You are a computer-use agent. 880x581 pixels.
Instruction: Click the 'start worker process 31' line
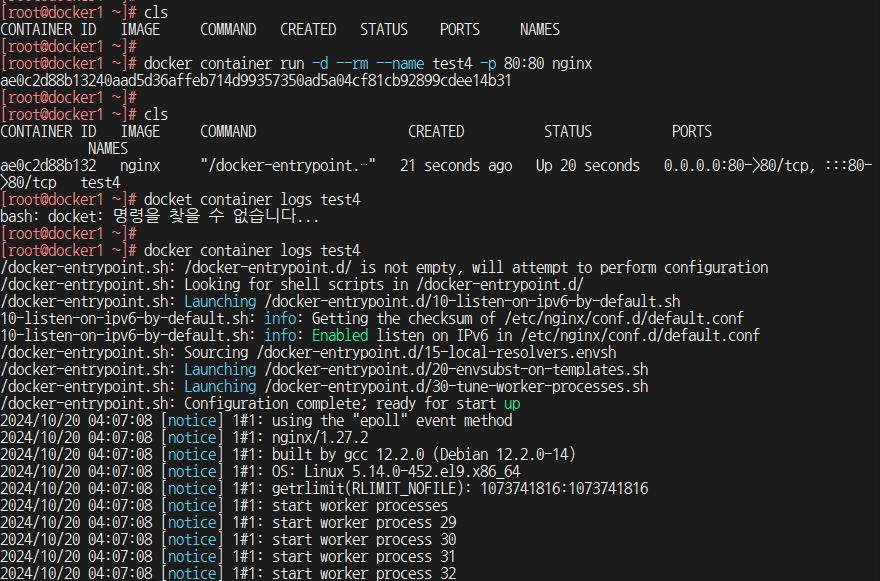[x=228, y=557]
